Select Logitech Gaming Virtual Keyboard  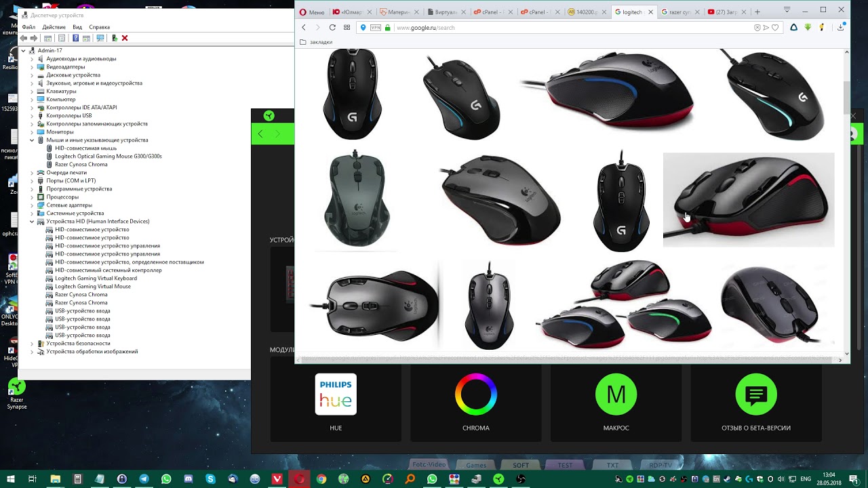tap(96, 279)
